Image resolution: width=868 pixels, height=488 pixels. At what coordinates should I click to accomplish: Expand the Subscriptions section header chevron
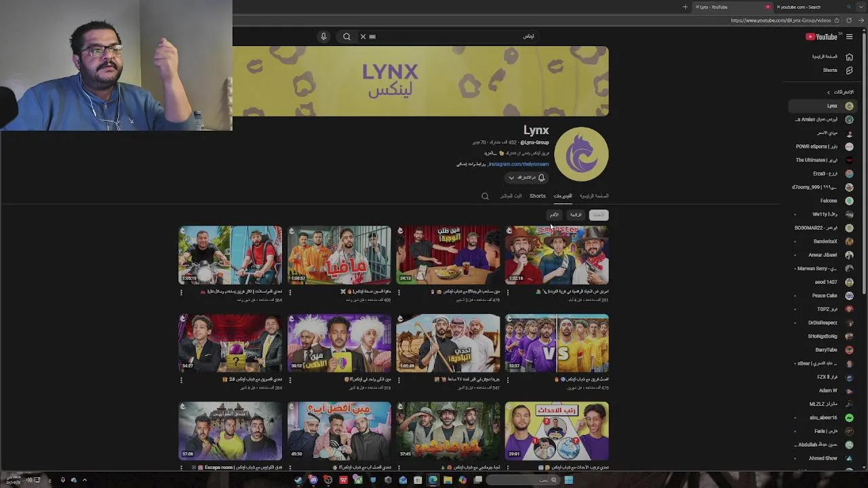point(828,92)
